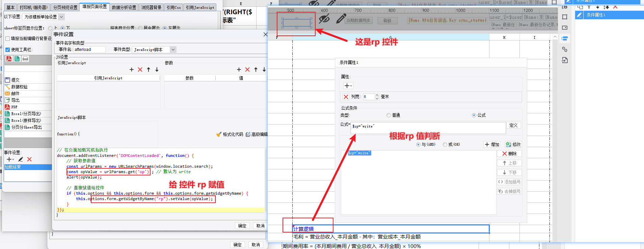Select 条件属性1 in the right panel list
Viewport: 644px width, 249px height.
pos(610,15)
